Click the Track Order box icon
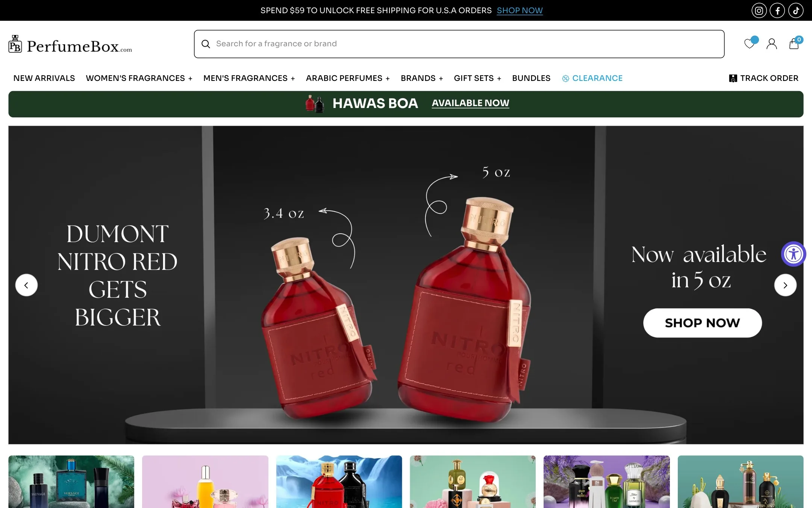Image resolution: width=812 pixels, height=508 pixels. pyautogui.click(x=733, y=78)
